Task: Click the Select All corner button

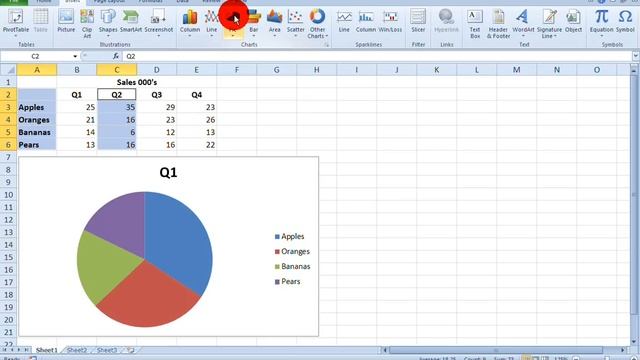Action: coord(8,70)
